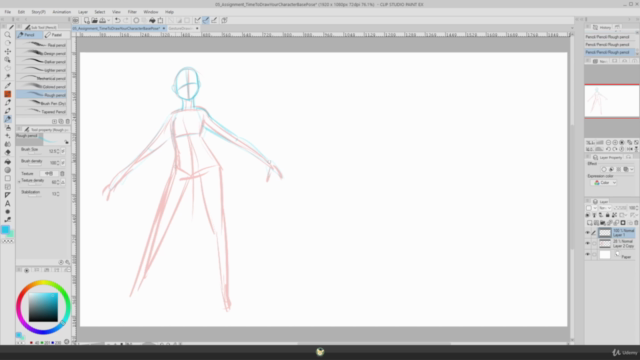Screen dimensions: 640x360
Task: Open the Window menu
Action: tap(151, 12)
